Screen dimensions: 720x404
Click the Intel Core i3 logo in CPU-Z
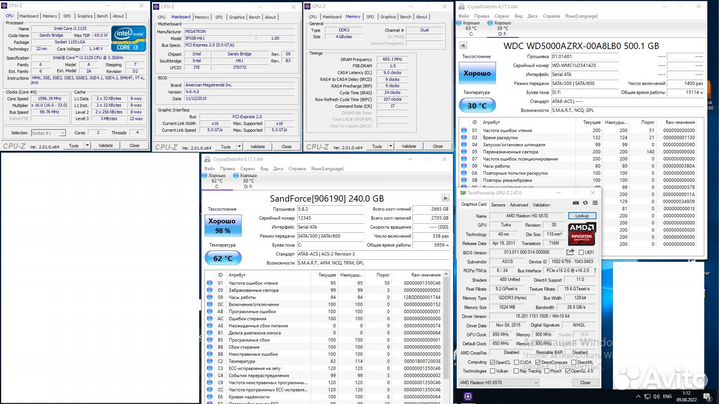click(x=129, y=39)
